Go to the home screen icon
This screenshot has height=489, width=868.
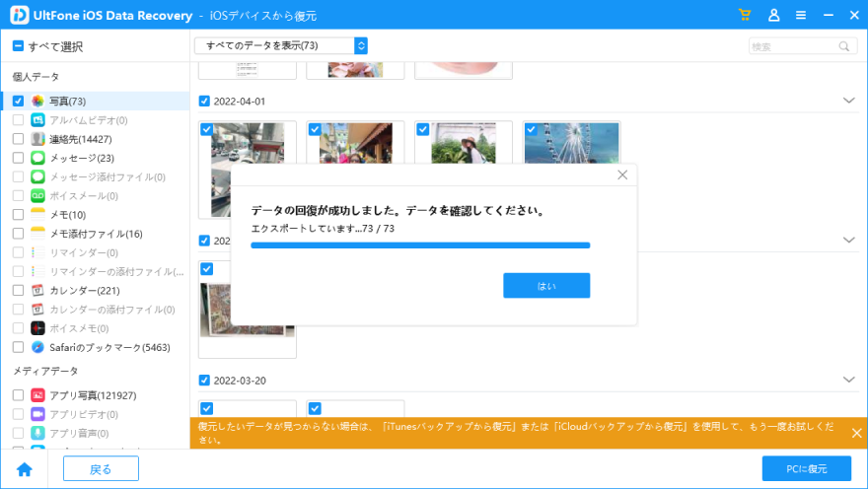click(25, 469)
